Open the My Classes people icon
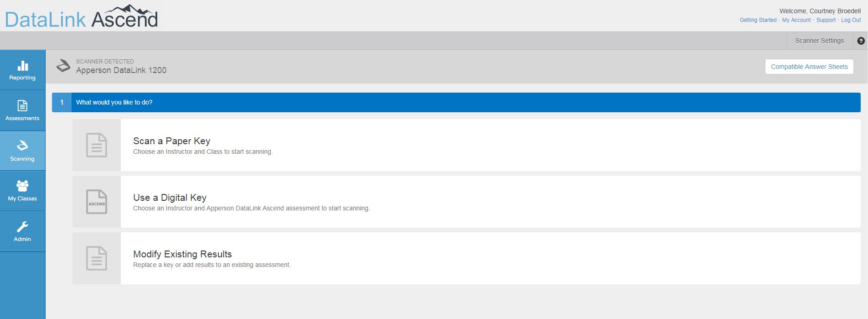This screenshot has width=868, height=319. (x=22, y=186)
